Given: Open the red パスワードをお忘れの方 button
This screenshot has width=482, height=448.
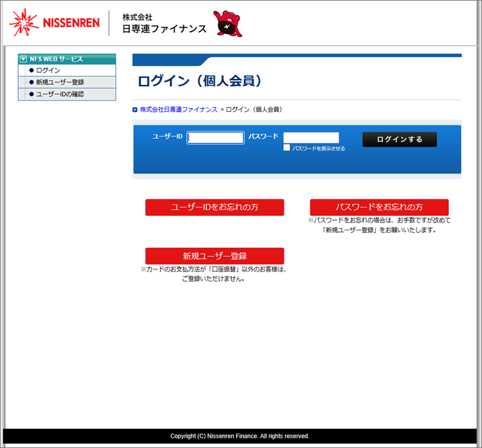Looking at the screenshot, I should (x=379, y=207).
